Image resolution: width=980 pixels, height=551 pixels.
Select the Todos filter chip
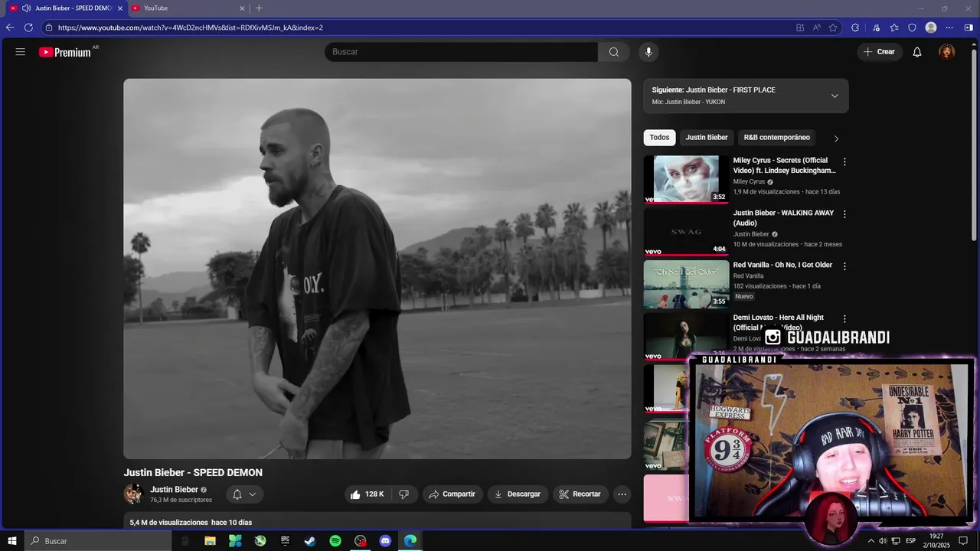click(659, 138)
